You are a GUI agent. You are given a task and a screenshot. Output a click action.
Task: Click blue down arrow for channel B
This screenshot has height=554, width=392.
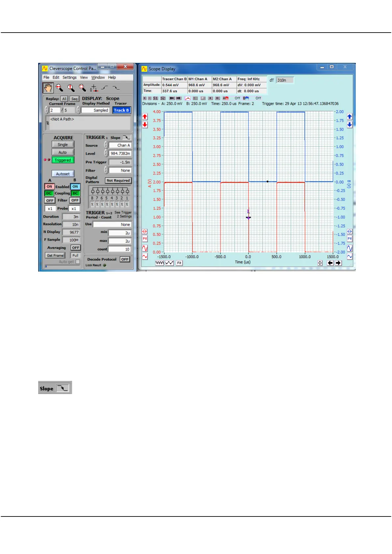[350, 125]
